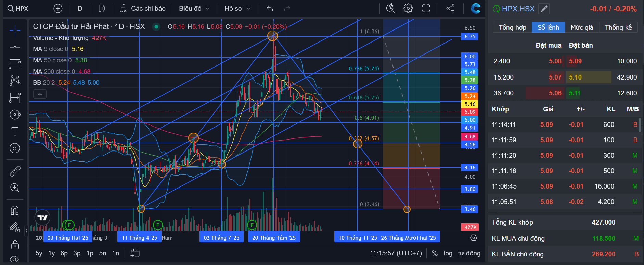The height and width of the screenshot is (265, 644).
Task: Set chart range to 1p
Action: tap(90, 253)
